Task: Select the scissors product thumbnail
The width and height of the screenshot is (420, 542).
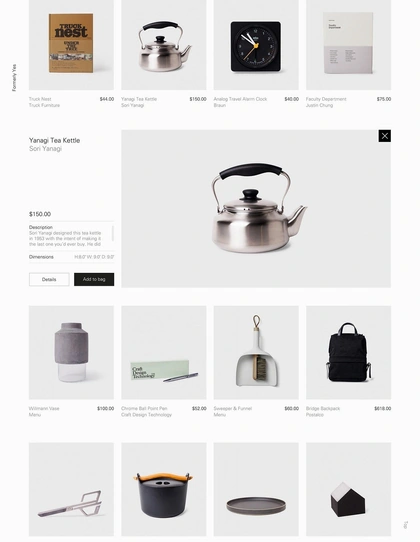Action: [x=71, y=489]
